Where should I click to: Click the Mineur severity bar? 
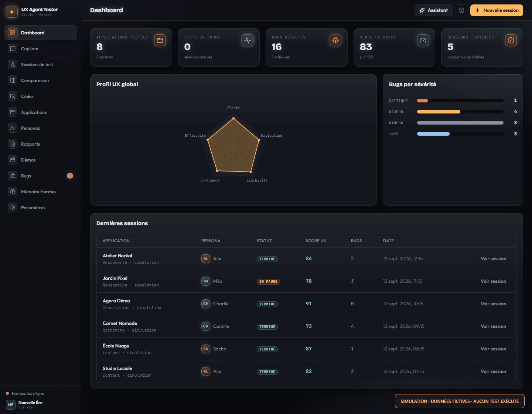tap(460, 123)
